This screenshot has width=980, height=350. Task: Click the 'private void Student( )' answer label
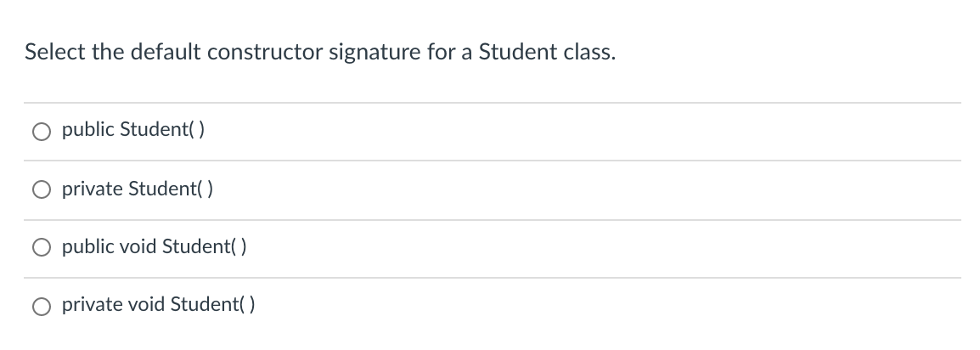(x=158, y=304)
